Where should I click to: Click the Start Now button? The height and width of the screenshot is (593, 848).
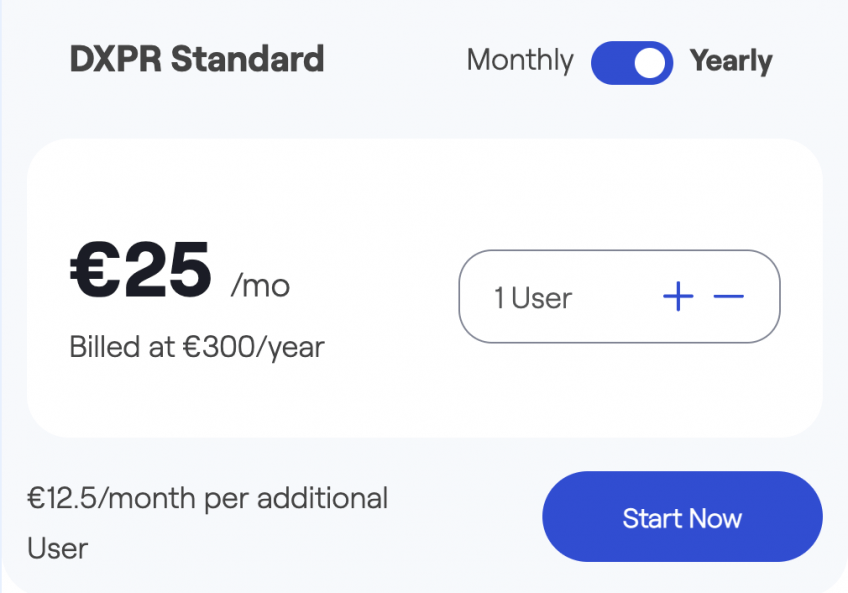683,517
